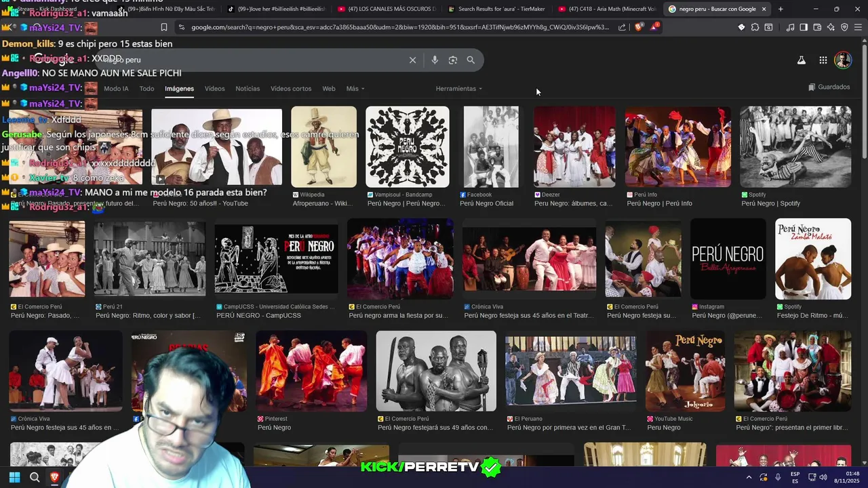The width and height of the screenshot is (868, 488).
Task: Open the volume tray icon
Action: [x=823, y=477]
